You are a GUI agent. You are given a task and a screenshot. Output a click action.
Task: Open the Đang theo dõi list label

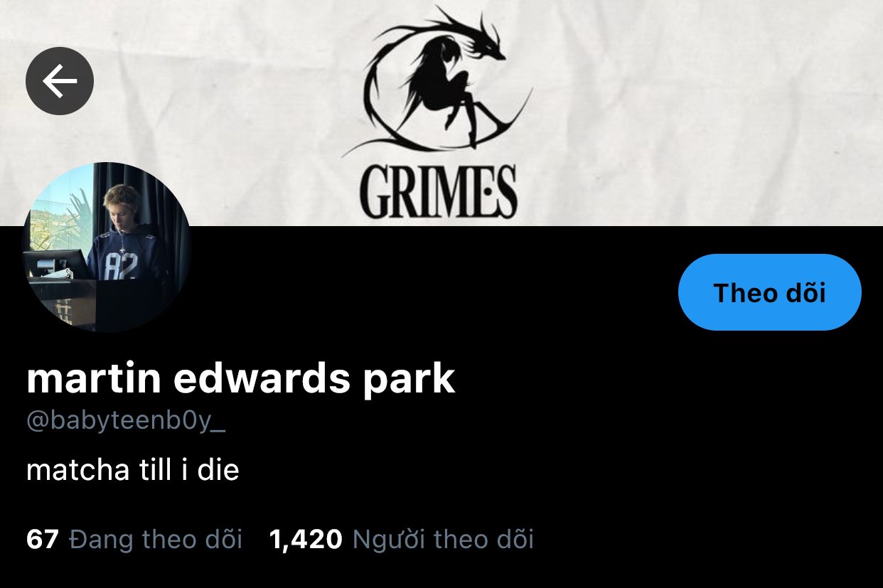coord(156,540)
